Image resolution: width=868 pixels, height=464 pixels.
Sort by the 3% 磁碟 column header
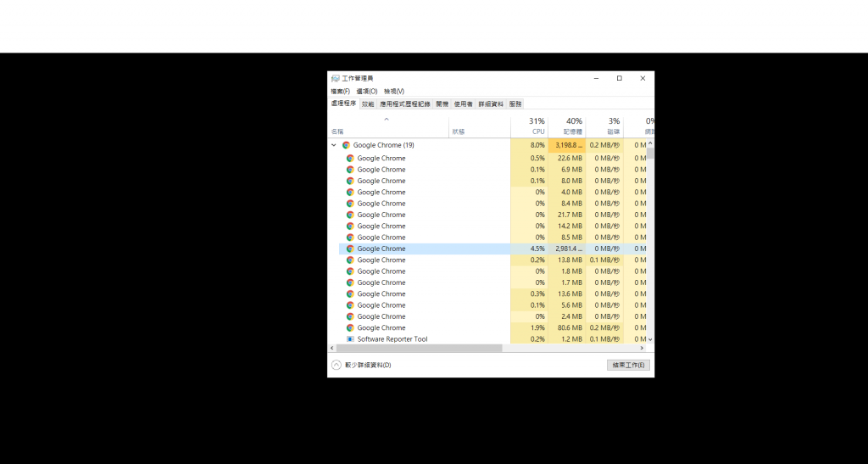604,126
